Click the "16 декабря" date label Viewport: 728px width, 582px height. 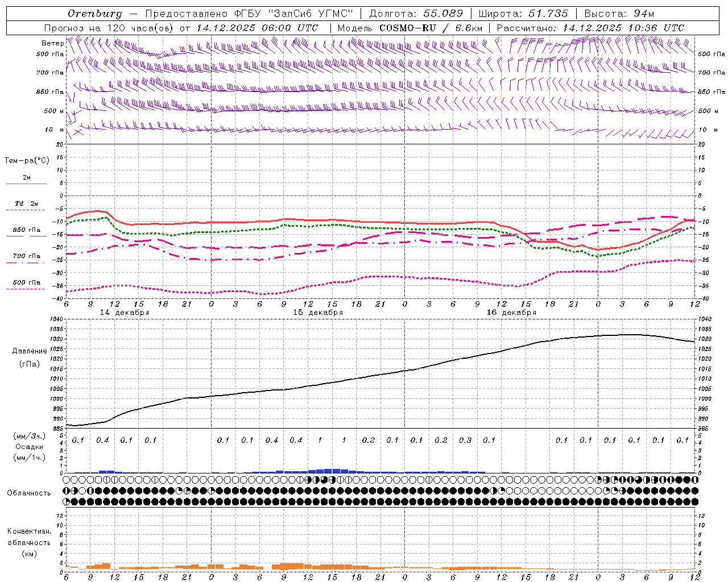coord(511,313)
